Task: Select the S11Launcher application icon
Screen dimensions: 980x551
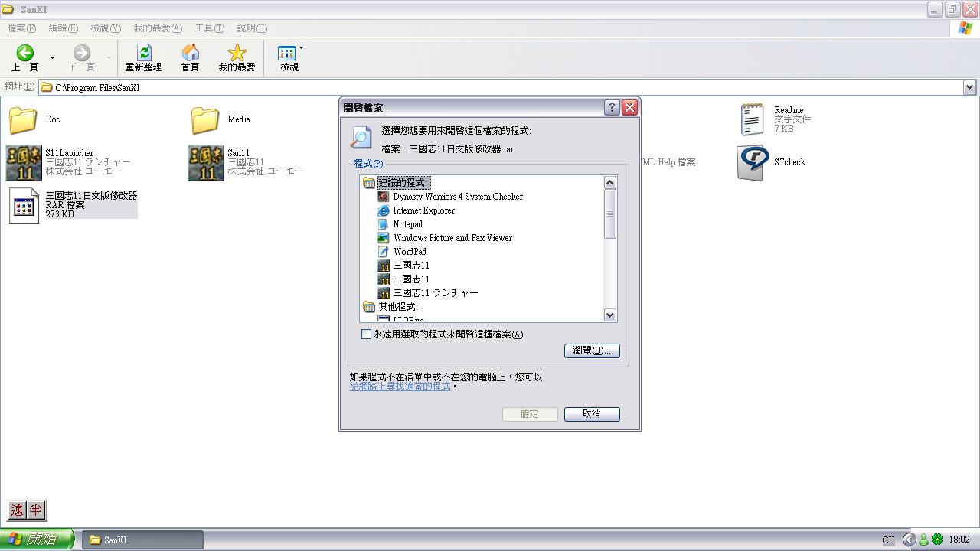Action: tap(24, 163)
